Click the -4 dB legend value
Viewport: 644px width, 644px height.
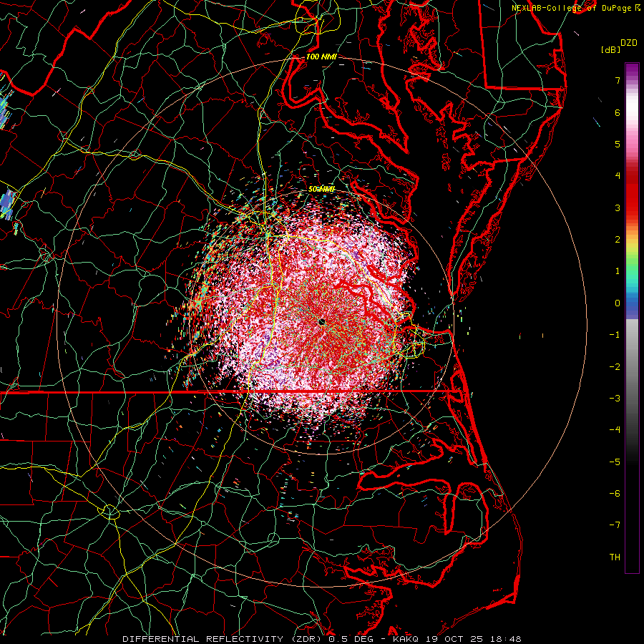pos(615,430)
